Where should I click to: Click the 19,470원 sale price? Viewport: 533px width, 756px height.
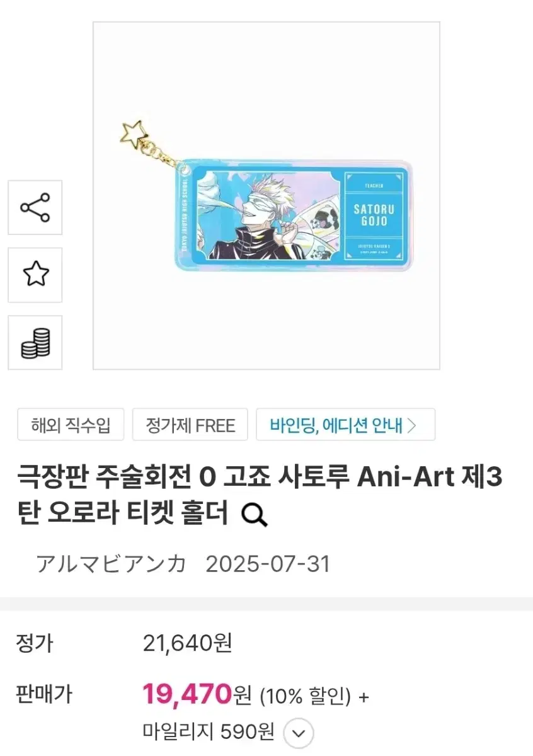tap(196, 695)
